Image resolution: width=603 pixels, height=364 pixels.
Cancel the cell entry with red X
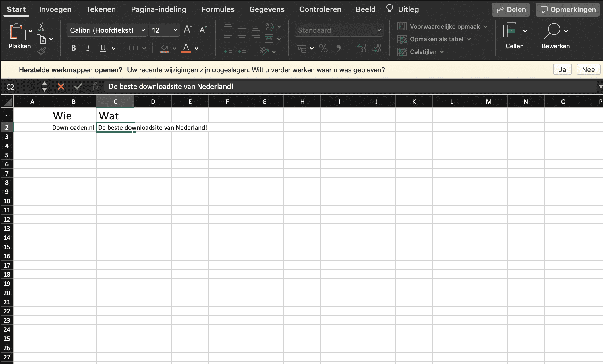61,86
